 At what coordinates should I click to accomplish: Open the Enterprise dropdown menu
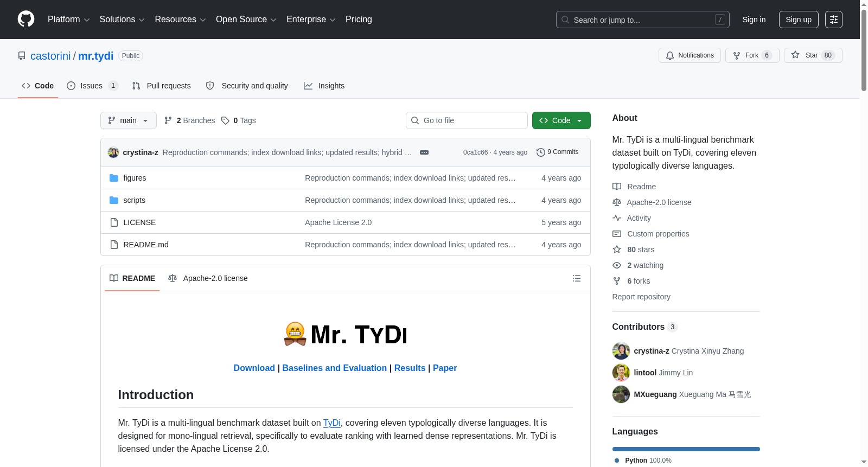click(311, 20)
